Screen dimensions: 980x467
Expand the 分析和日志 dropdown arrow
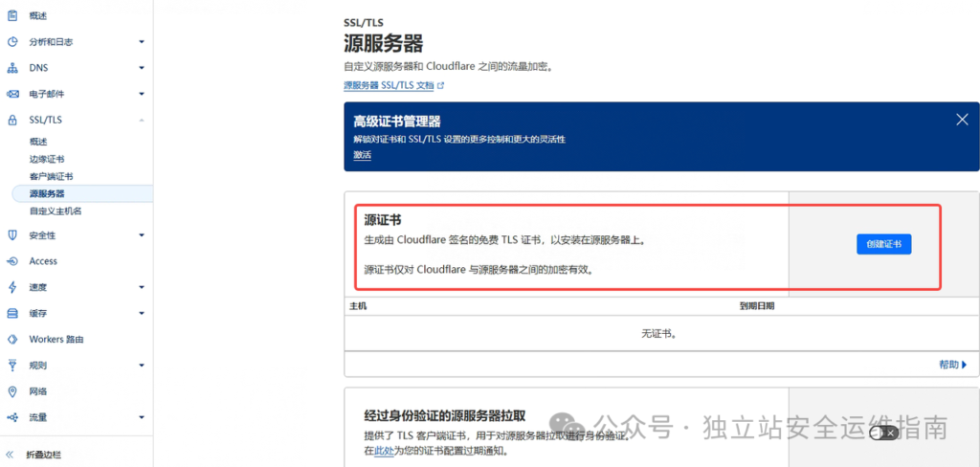[x=142, y=42]
